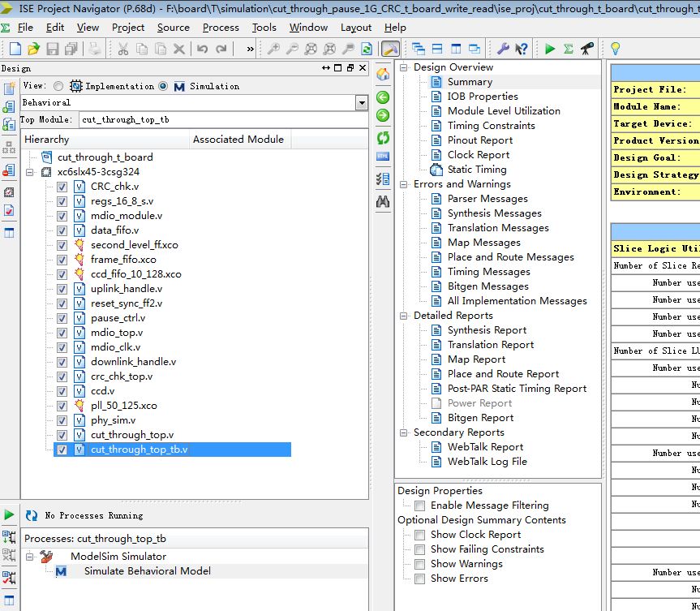Image resolution: width=700 pixels, height=611 pixels.
Task: Open Place and Route Messages
Action: [x=511, y=257]
